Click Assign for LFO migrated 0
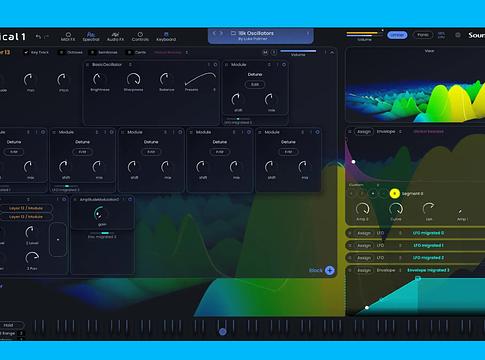Screen dimensions: 485x360 [x=364, y=233]
